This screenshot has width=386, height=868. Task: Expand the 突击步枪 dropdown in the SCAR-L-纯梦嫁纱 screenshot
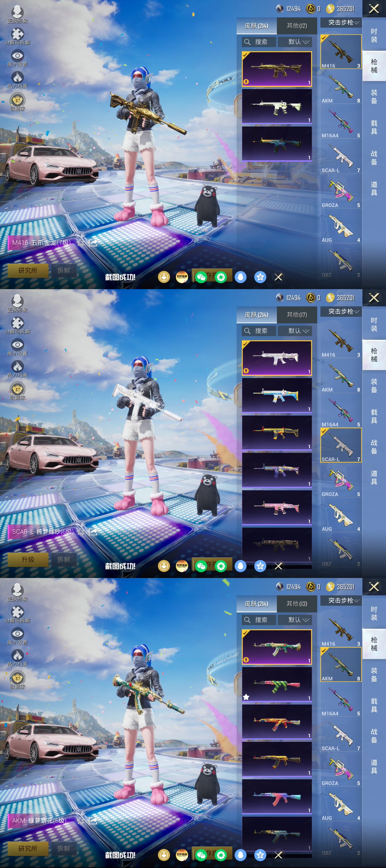pos(341,312)
